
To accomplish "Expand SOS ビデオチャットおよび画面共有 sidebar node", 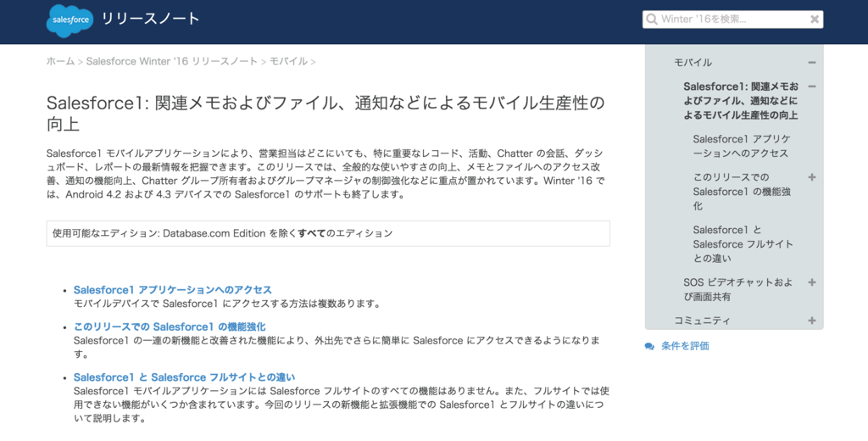I will 811,282.
